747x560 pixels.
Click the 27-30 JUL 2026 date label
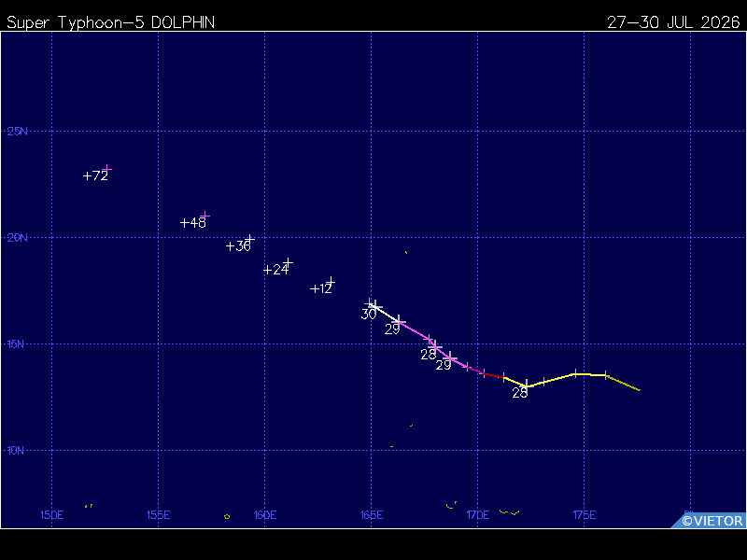(673, 22)
